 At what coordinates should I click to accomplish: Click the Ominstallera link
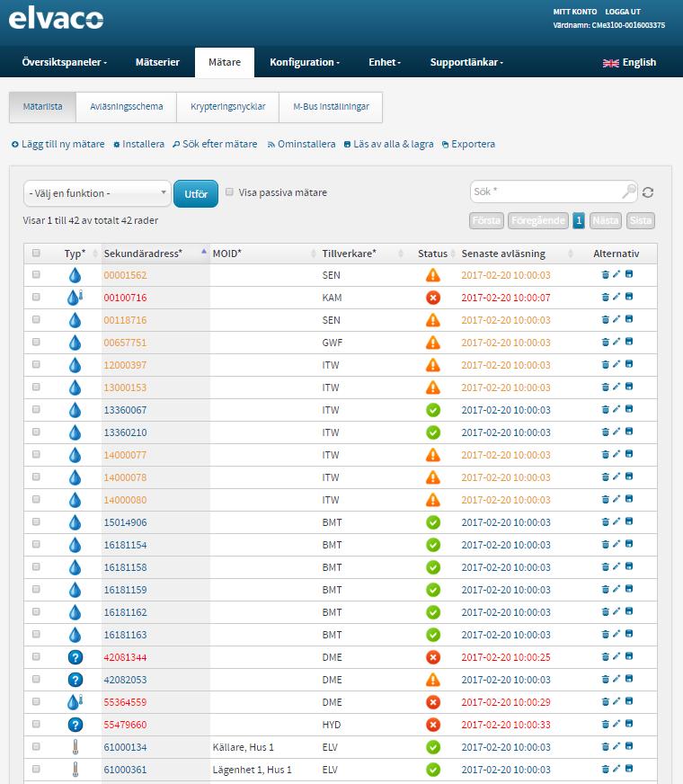click(301, 144)
